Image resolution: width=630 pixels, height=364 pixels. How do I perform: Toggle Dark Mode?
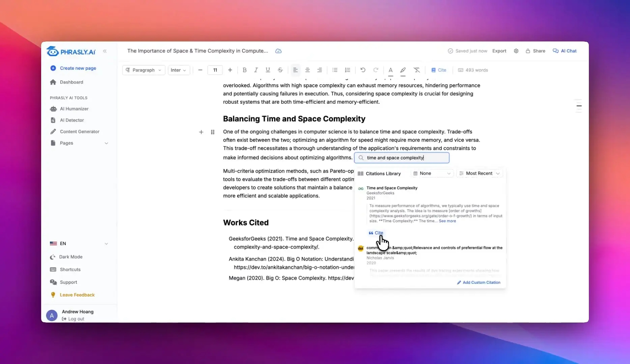click(x=66, y=257)
